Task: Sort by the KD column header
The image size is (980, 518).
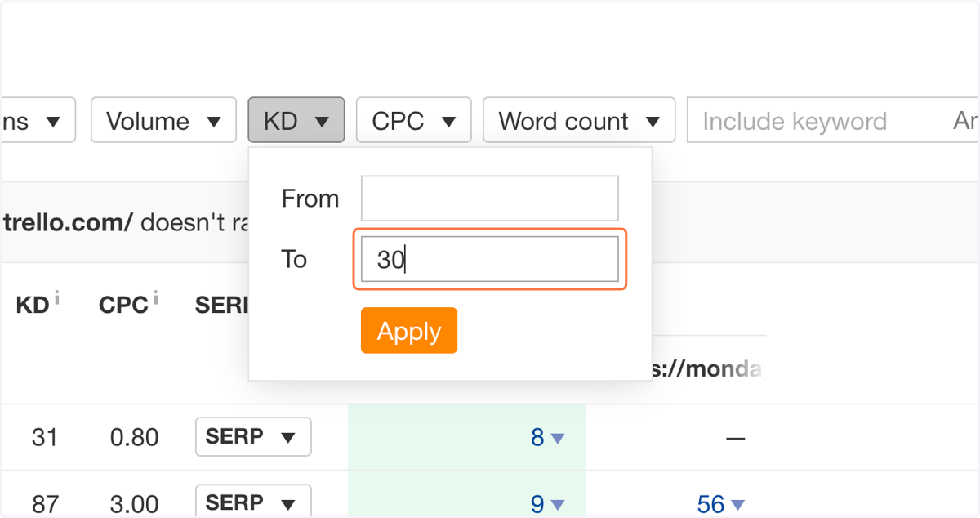Action: [33, 306]
